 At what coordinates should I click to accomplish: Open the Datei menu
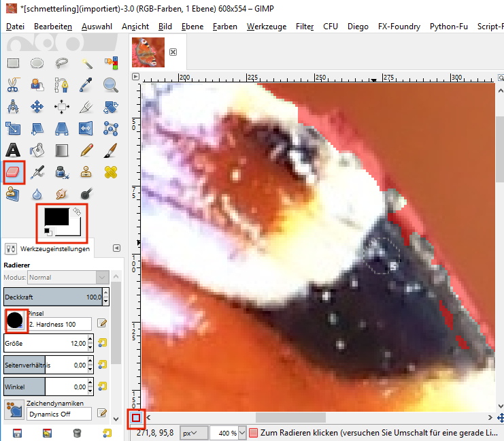coord(15,27)
